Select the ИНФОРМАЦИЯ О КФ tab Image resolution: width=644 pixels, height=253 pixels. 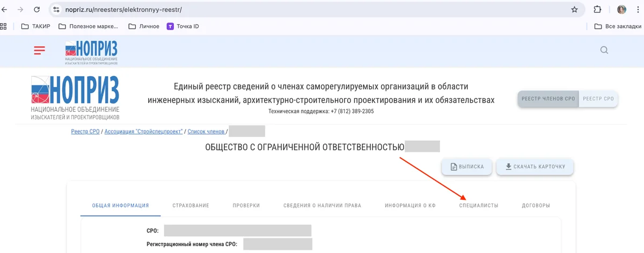coord(410,206)
